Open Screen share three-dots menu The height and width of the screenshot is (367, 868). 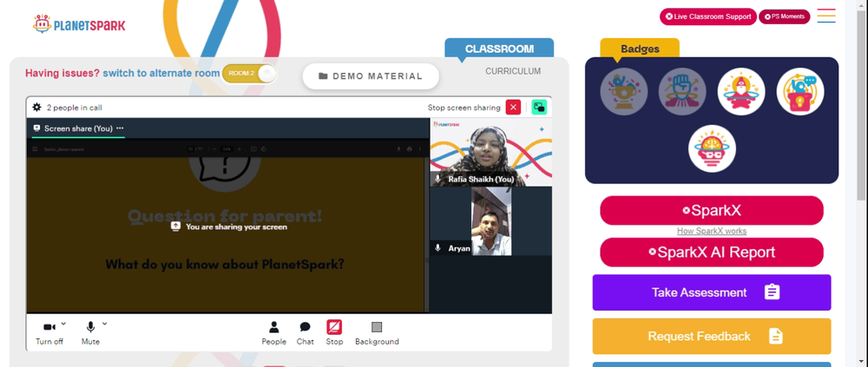tap(120, 128)
